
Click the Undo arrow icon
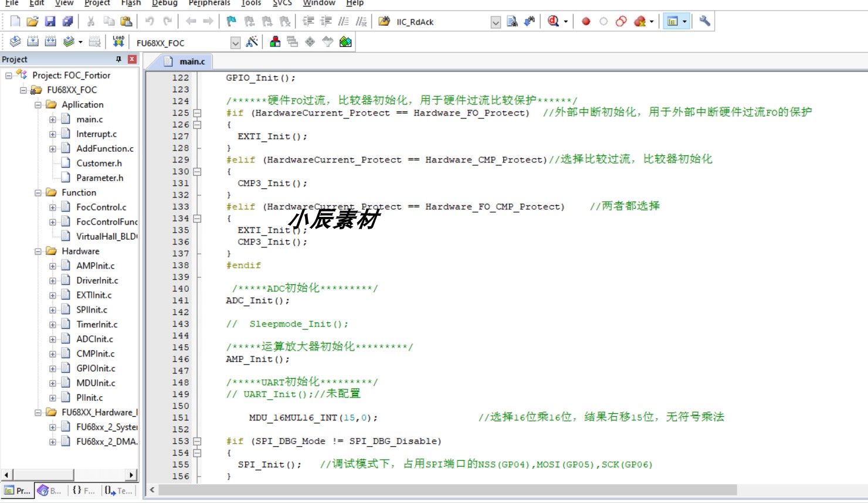click(150, 22)
